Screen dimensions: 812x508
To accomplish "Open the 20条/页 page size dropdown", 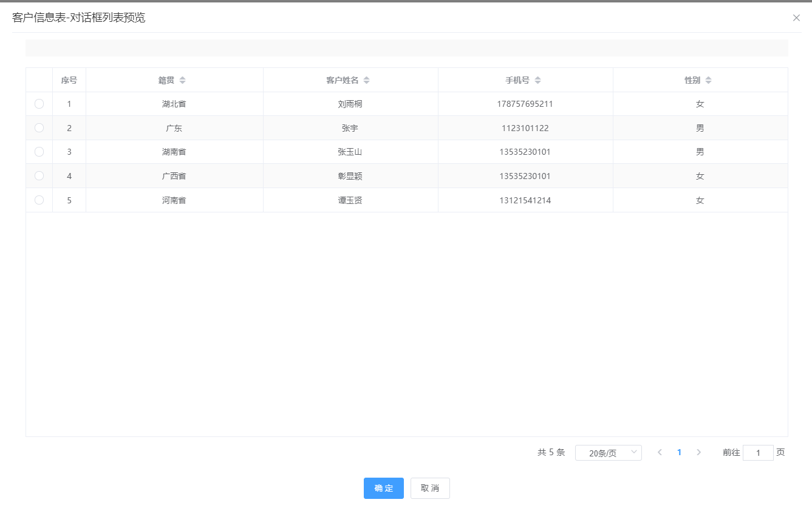I will click(608, 453).
